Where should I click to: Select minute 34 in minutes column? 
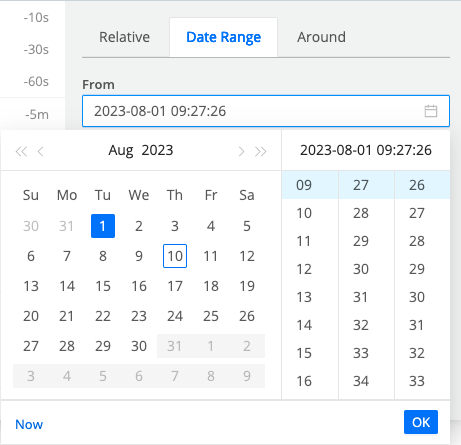[366, 381]
